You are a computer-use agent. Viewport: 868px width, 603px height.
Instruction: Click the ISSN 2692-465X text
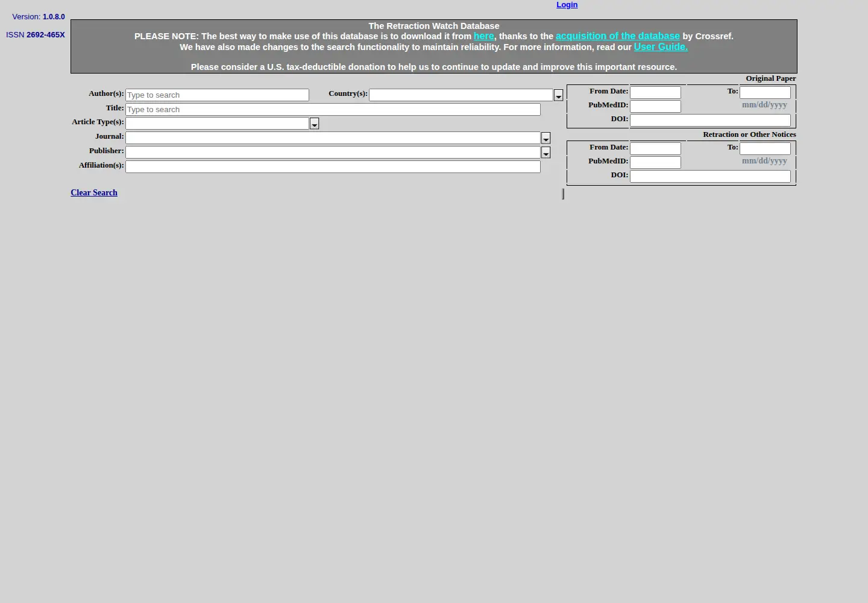[x=36, y=35]
